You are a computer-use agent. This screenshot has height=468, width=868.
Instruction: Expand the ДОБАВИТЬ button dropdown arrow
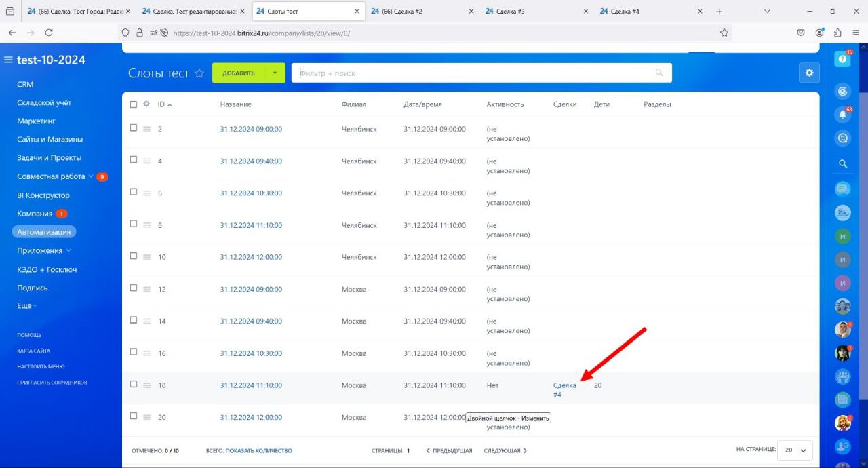275,73
